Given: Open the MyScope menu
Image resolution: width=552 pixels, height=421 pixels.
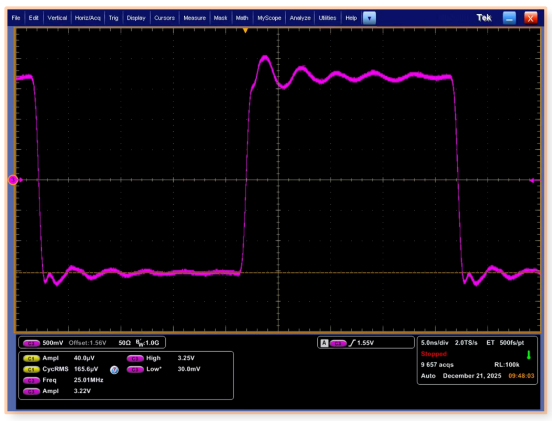Looking at the screenshot, I should click(269, 18).
